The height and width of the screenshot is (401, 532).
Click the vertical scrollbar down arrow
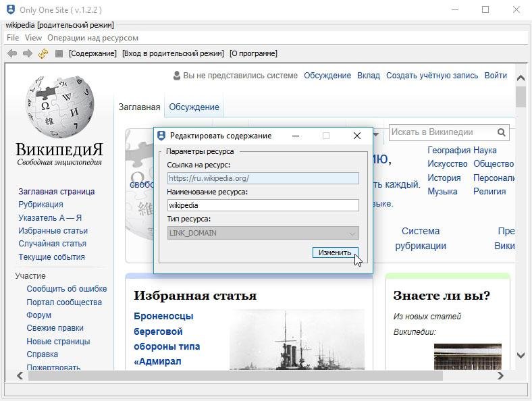(x=521, y=355)
